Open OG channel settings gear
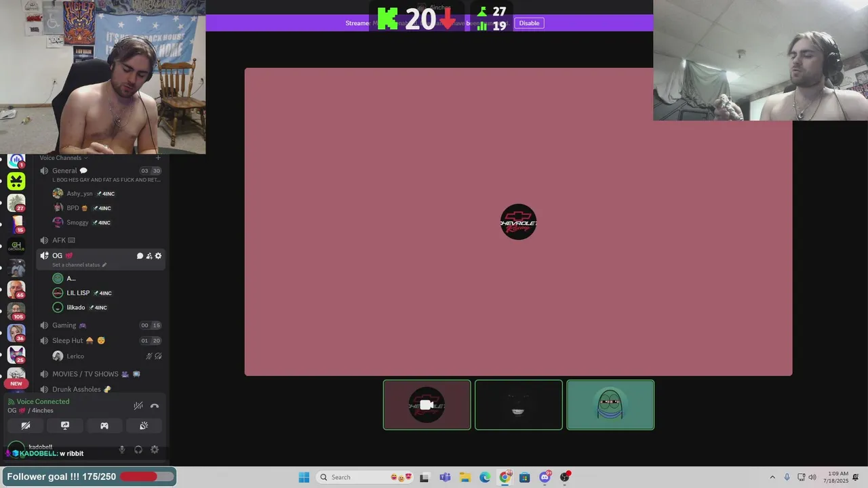868x488 pixels. pyautogui.click(x=158, y=256)
